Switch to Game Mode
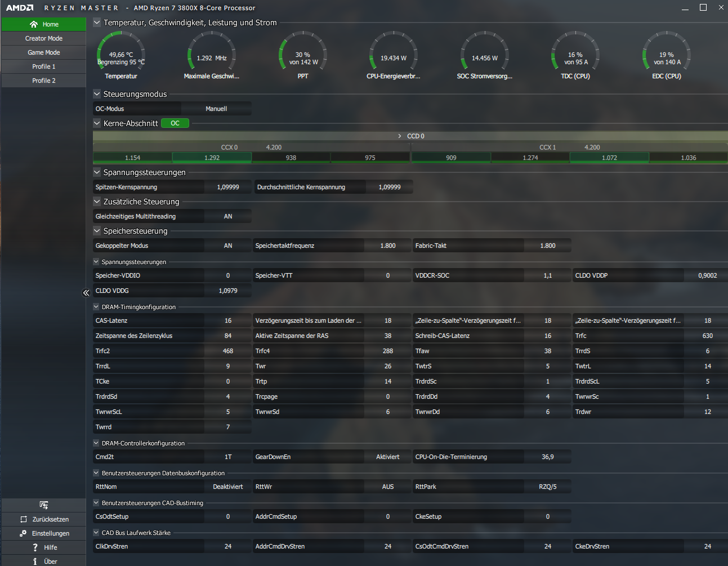The image size is (728, 566). click(x=43, y=52)
